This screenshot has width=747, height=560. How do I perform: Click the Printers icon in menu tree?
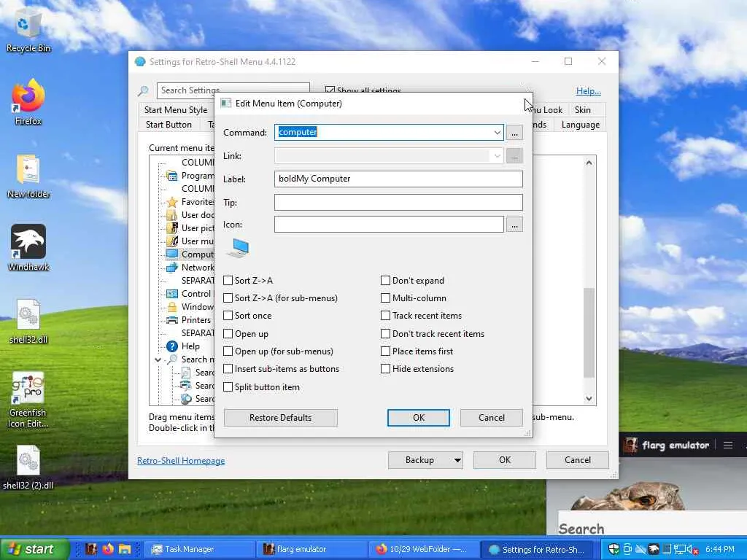click(172, 320)
